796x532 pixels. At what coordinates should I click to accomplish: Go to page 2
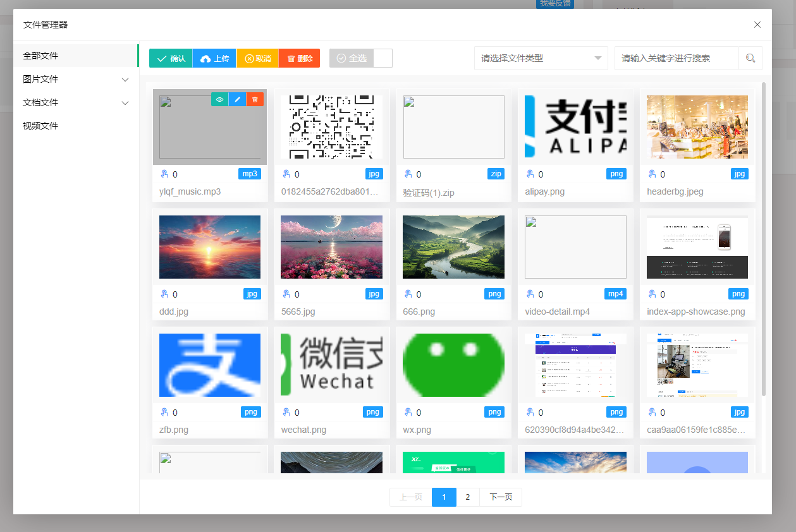click(x=468, y=497)
